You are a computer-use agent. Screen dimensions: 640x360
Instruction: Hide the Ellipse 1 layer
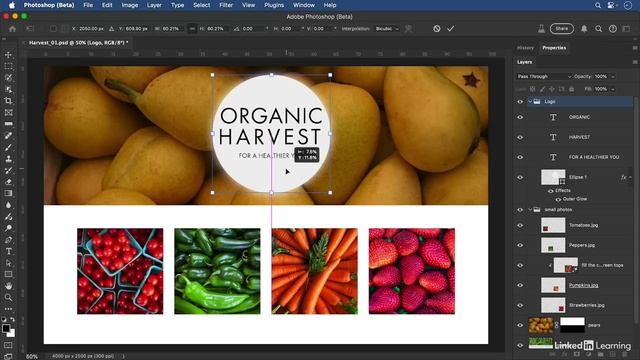[520, 177]
